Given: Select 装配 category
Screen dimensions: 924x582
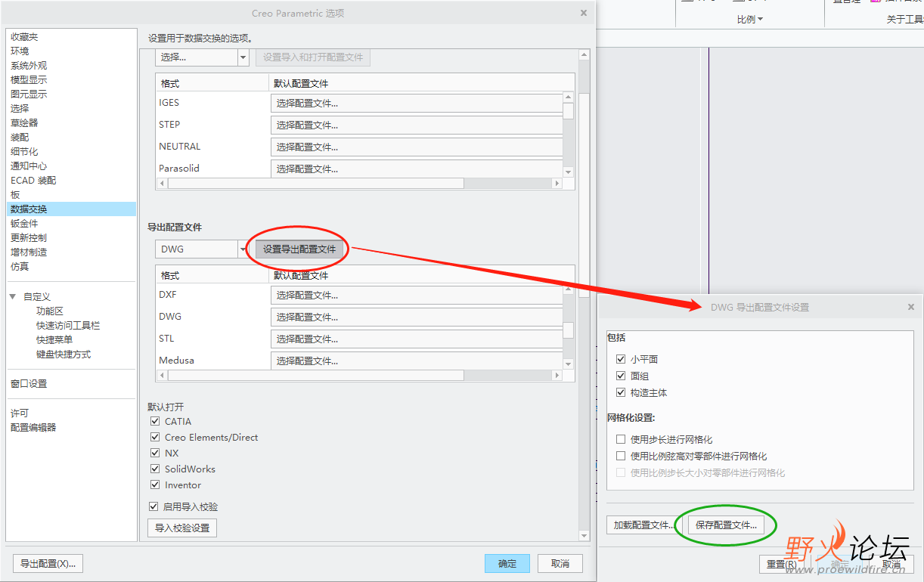Looking at the screenshot, I should pyautogui.click(x=20, y=138).
